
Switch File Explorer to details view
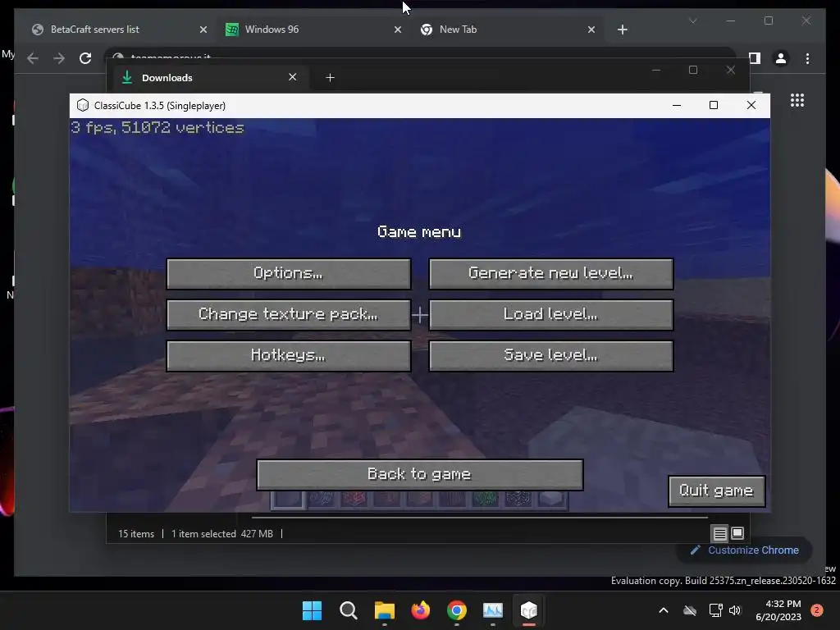tap(720, 533)
